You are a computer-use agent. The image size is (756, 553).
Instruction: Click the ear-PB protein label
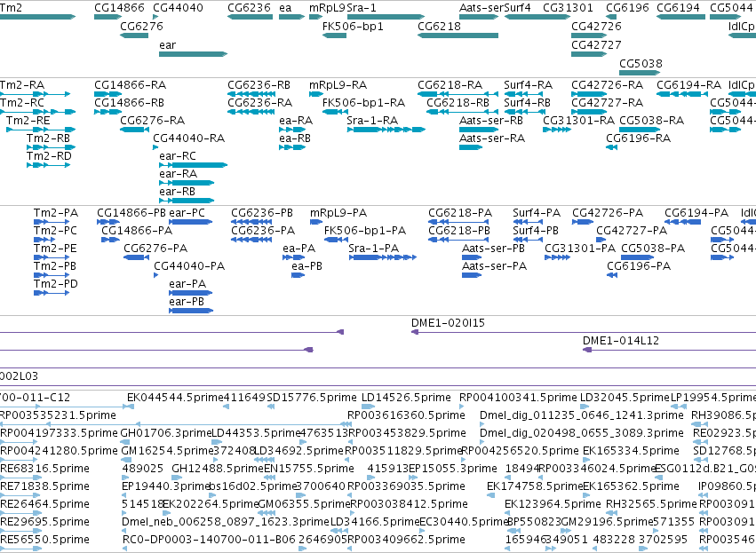[x=187, y=302]
